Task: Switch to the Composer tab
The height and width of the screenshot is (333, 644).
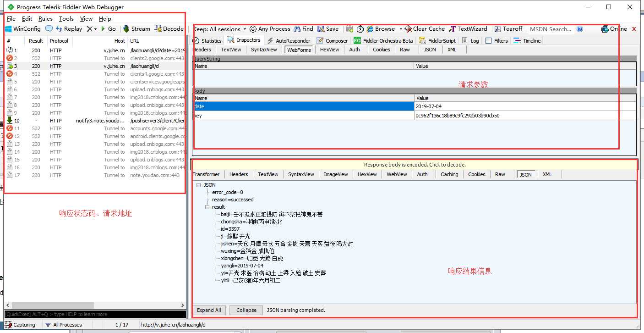Action: pos(333,41)
